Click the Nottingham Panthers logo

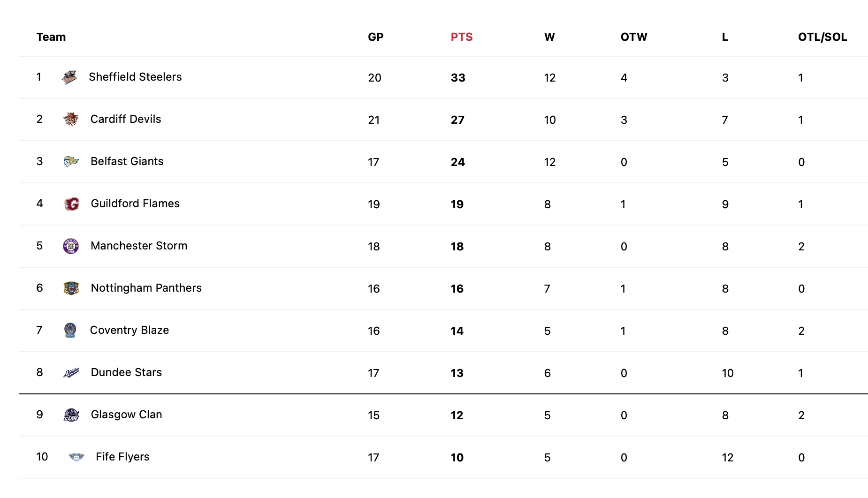[x=71, y=288]
